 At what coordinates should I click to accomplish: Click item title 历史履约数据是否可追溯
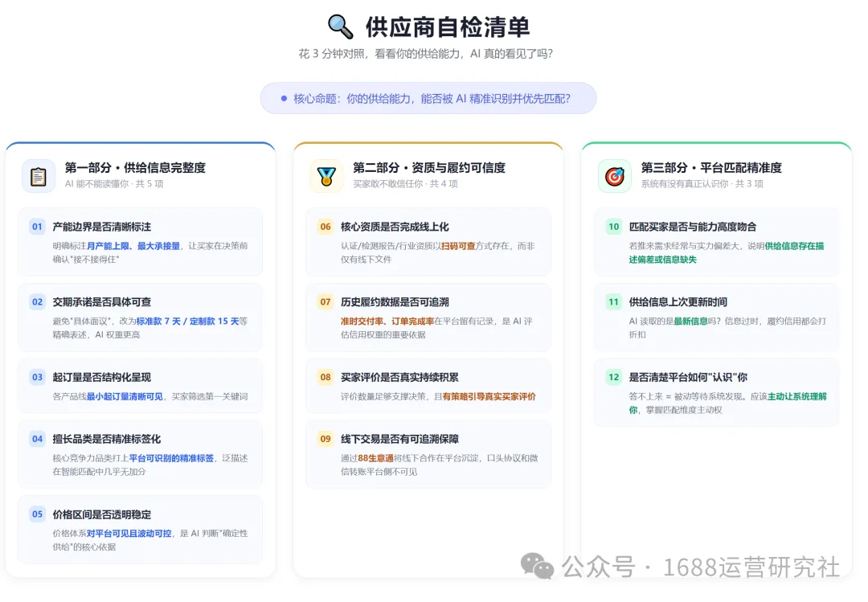pyautogui.click(x=395, y=302)
